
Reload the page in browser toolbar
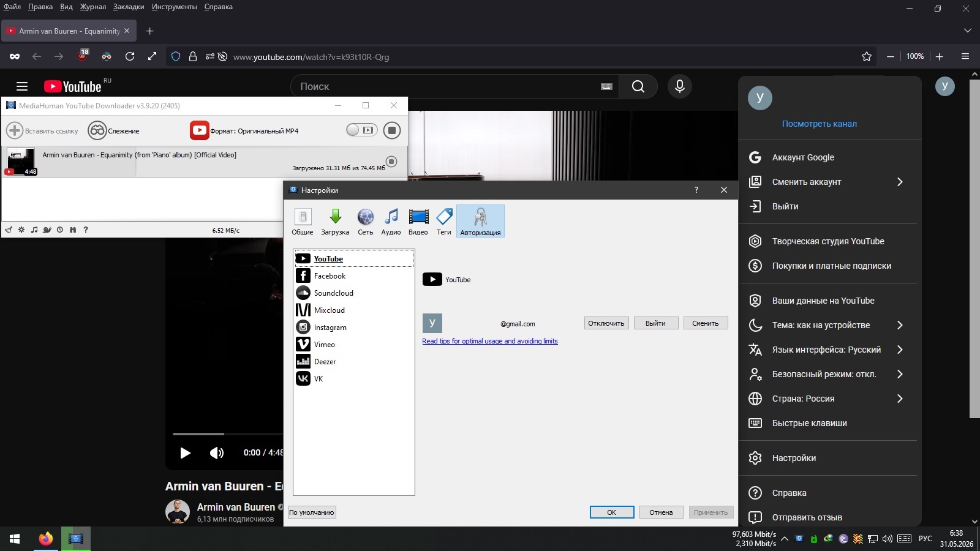130,56
